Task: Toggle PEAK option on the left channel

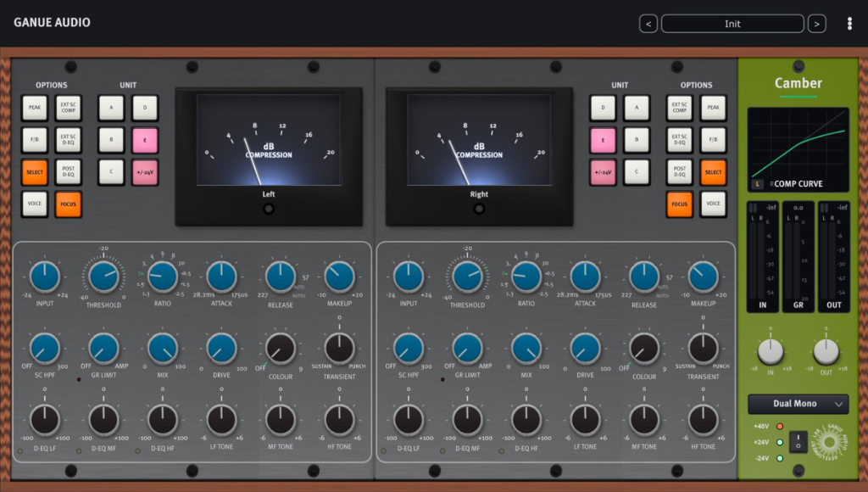Action: 34,108
